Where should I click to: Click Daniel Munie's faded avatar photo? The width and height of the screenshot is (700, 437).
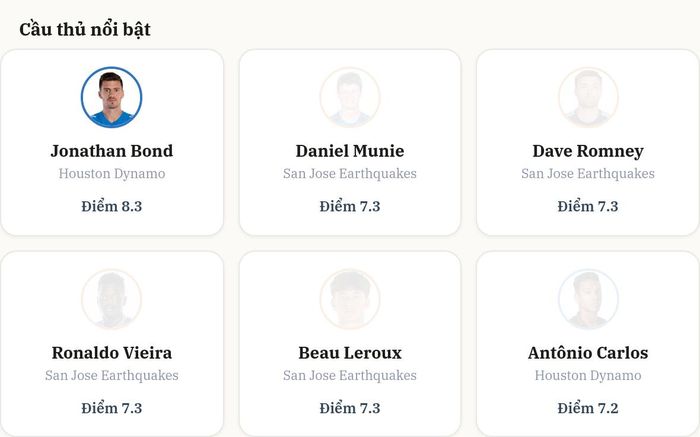coord(350,97)
